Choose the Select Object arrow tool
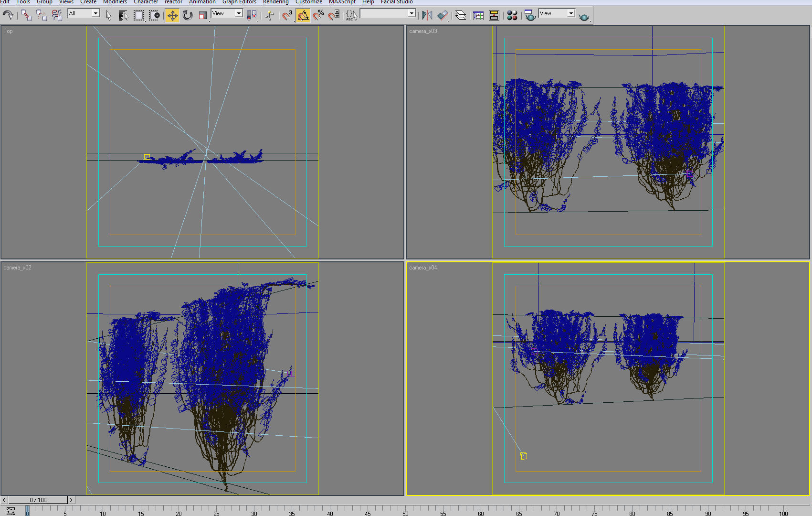This screenshot has width=812, height=516. (x=108, y=15)
